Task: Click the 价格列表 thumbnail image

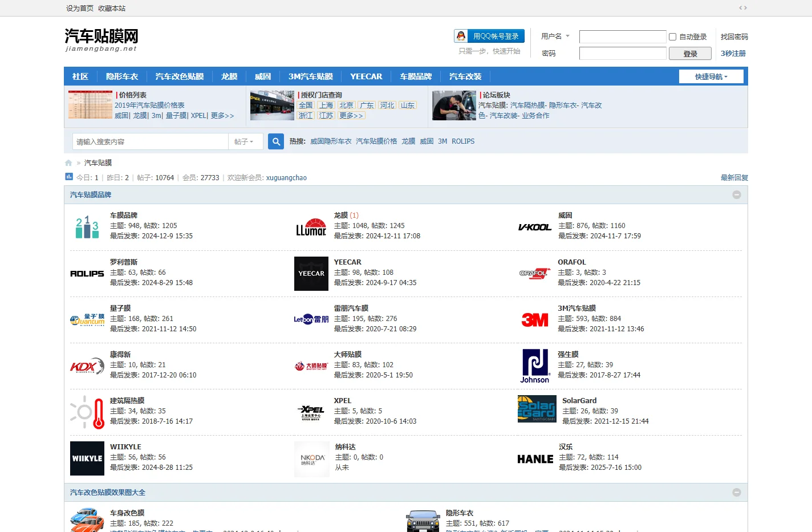Action: click(90, 104)
